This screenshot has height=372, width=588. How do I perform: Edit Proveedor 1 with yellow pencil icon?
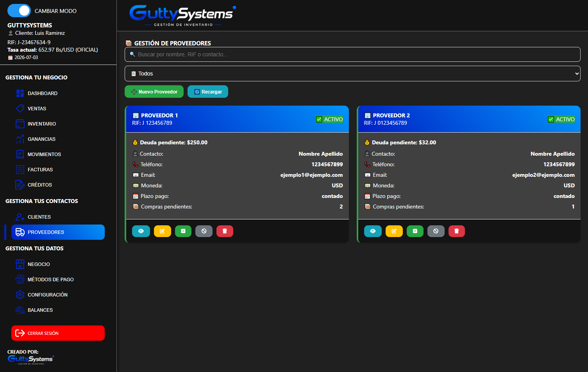pos(162,231)
